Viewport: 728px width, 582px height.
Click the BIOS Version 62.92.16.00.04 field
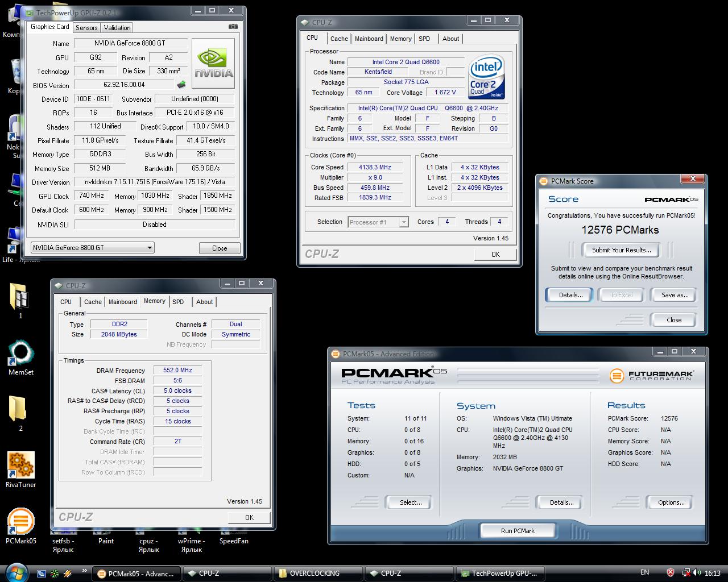click(x=124, y=85)
